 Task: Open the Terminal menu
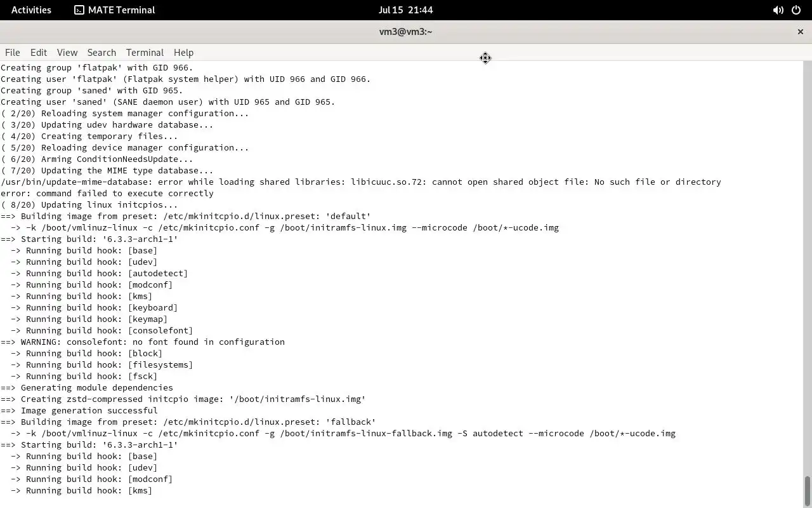click(x=145, y=53)
